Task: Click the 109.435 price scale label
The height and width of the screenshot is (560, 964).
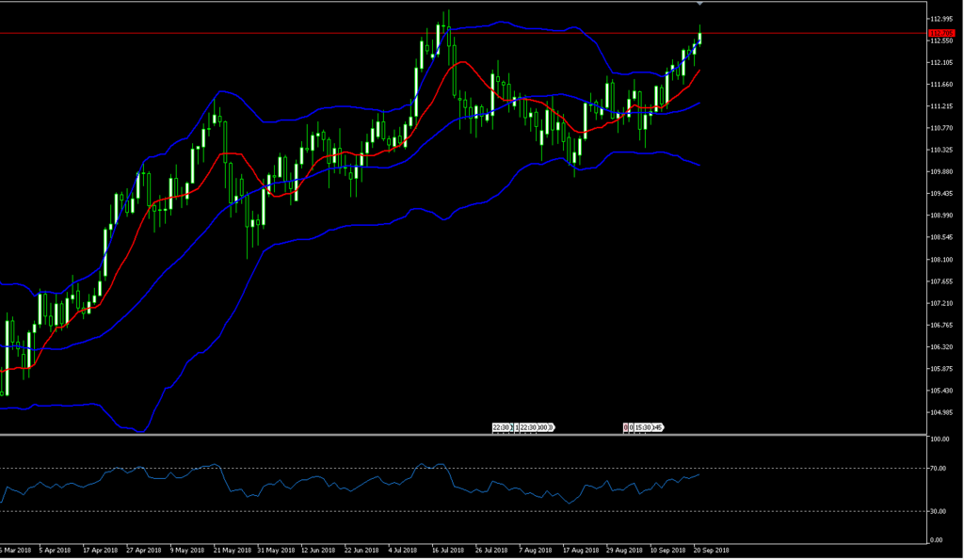Action: point(941,194)
